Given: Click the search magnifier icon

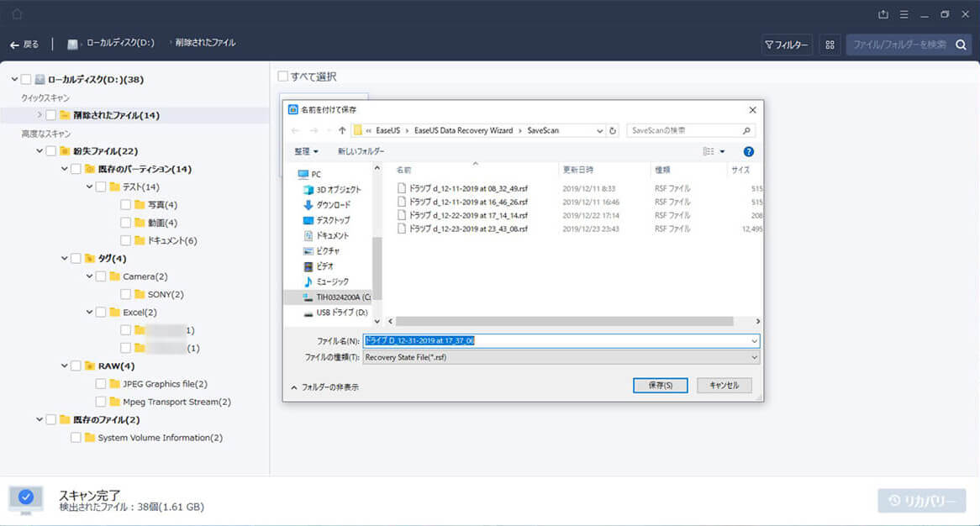Looking at the screenshot, I should pos(961,44).
